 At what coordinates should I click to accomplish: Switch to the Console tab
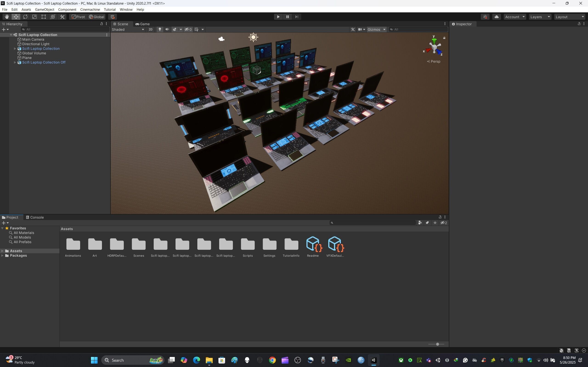tap(35, 217)
